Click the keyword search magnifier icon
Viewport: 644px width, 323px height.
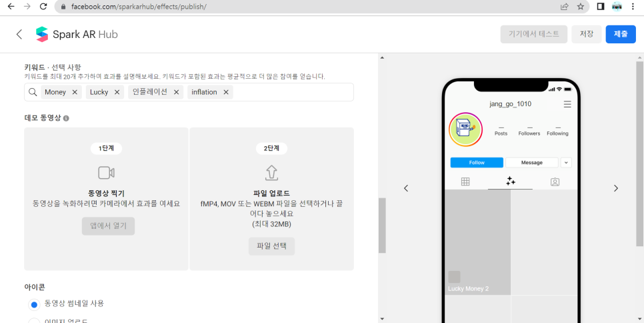click(33, 93)
